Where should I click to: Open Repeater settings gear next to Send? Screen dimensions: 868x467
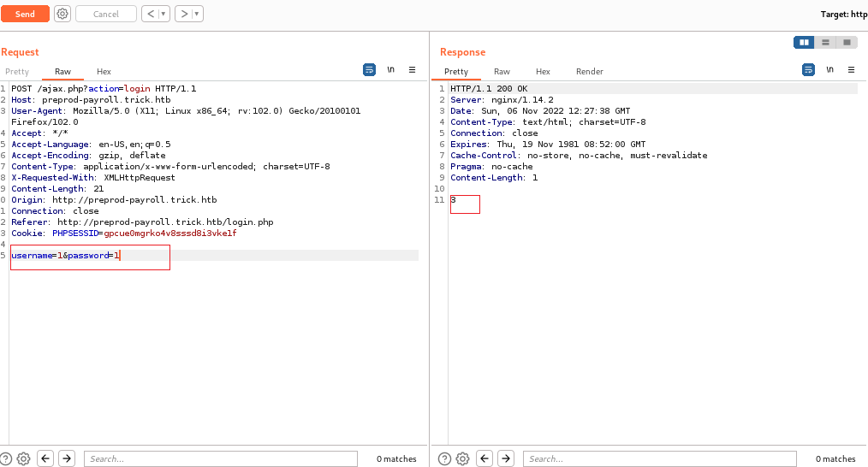pyautogui.click(x=62, y=14)
